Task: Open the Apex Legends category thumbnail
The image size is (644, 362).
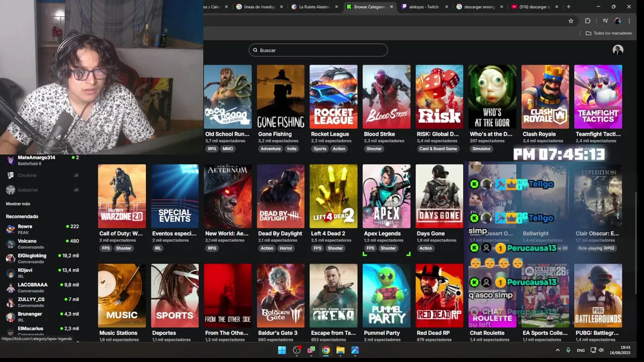Action: (x=386, y=196)
